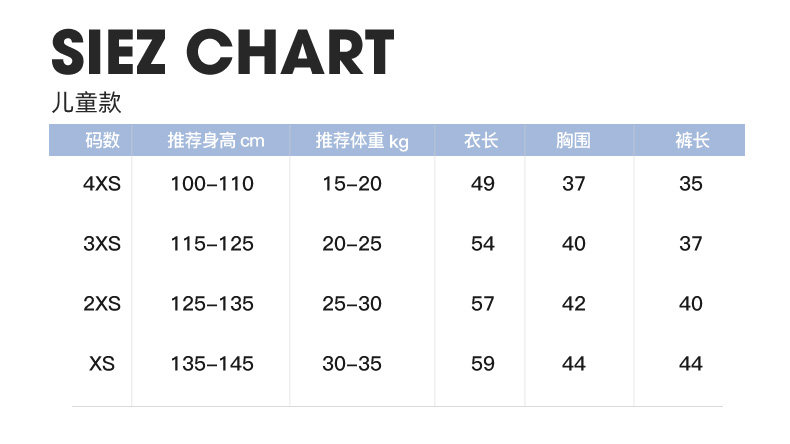
Task: Click the 35 pants length value
Action: [691, 184]
